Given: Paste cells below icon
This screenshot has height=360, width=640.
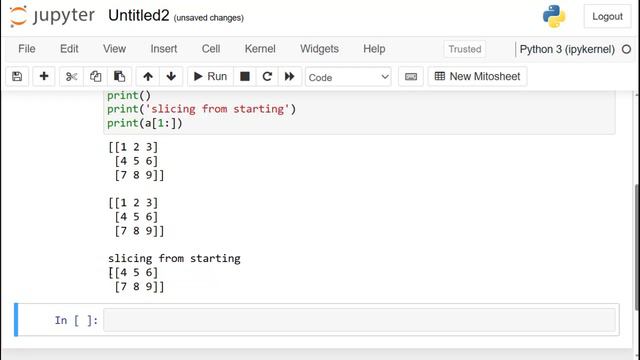Looking at the screenshot, I should click(x=119, y=76).
